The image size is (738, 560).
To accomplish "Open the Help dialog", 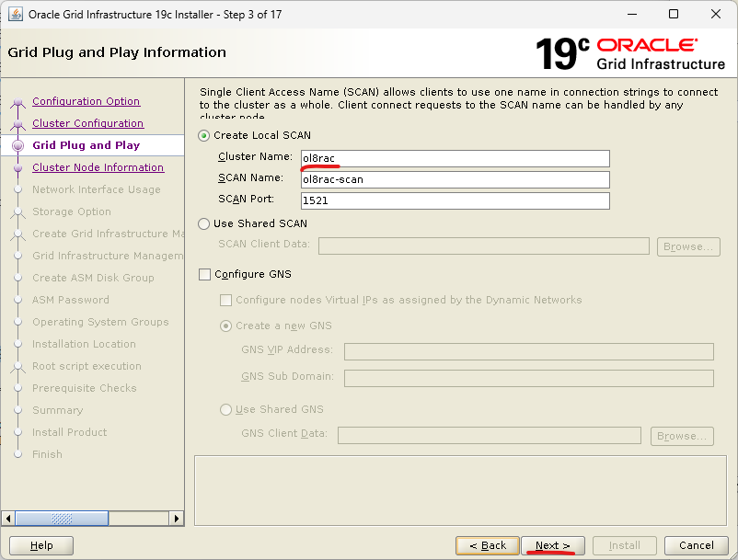I will [41, 545].
